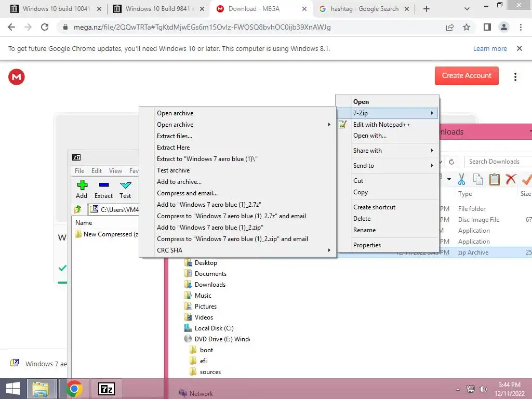Image resolution: width=532 pixels, height=399 pixels.
Task: Open Chrome three-dot menu
Action: [x=521, y=27]
